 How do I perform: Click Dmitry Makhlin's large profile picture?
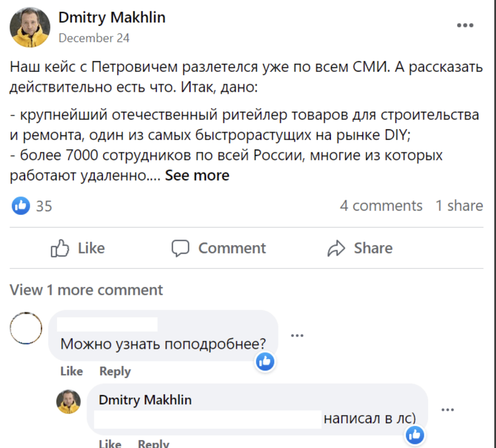click(30, 27)
